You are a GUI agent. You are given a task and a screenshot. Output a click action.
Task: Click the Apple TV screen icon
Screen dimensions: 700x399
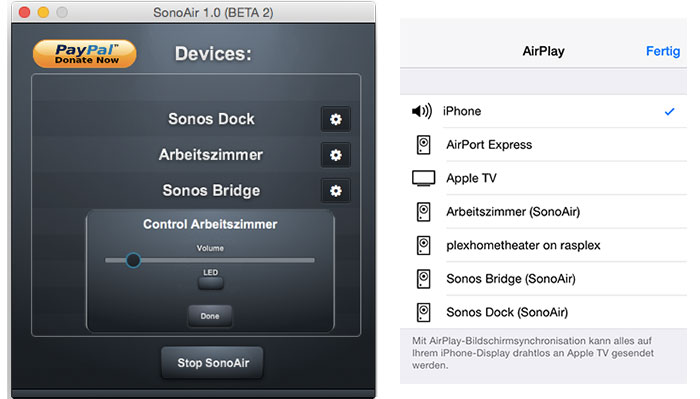(423, 178)
